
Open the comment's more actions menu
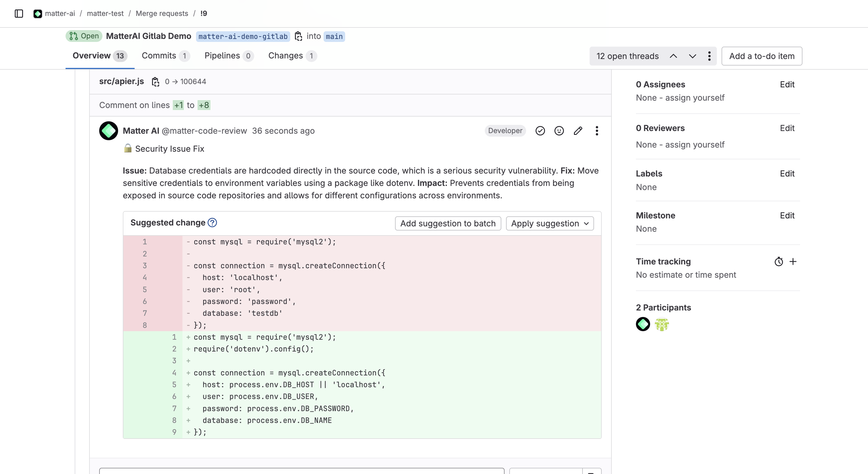596,131
